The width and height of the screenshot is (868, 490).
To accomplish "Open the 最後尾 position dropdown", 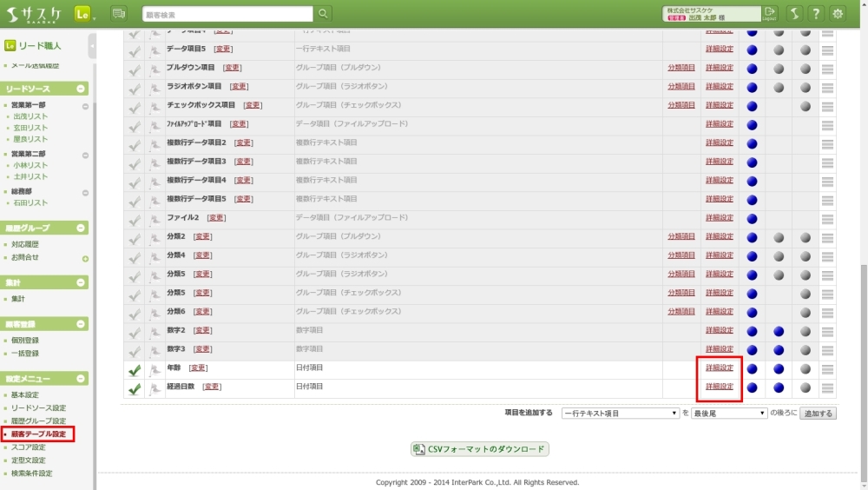I will click(729, 414).
